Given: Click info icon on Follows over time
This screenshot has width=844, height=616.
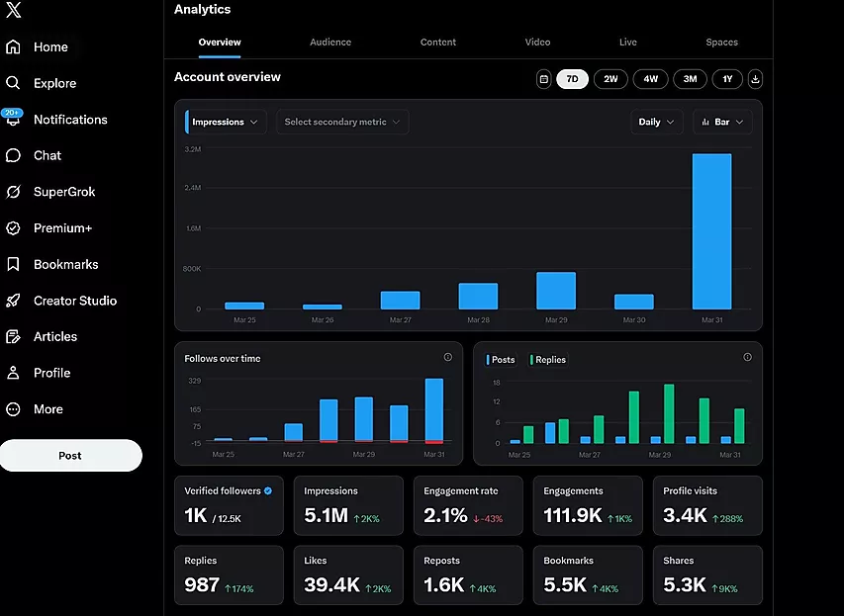Looking at the screenshot, I should 447,358.
